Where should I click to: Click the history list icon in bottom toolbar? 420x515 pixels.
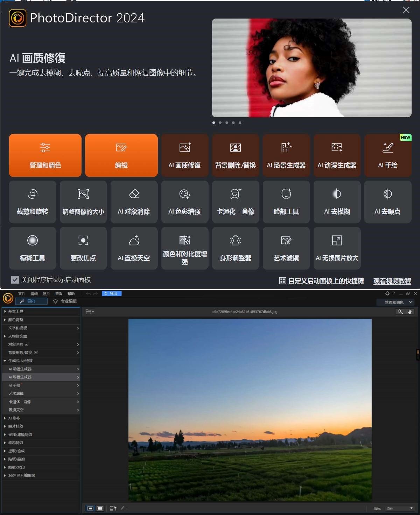pyautogui.click(x=113, y=508)
